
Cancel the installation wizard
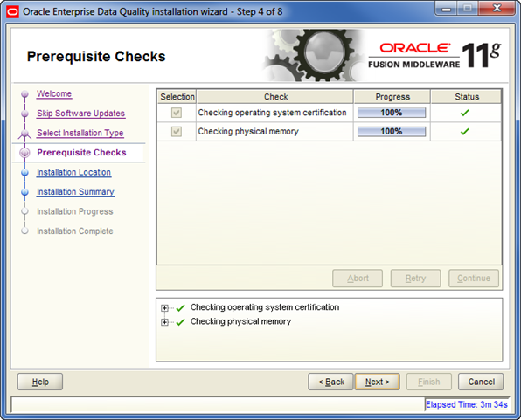[481, 382]
